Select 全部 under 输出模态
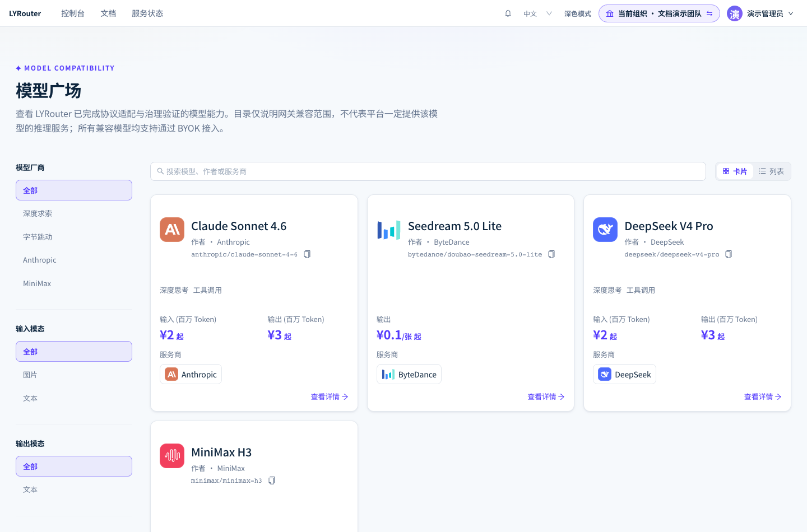807x532 pixels. (74, 466)
